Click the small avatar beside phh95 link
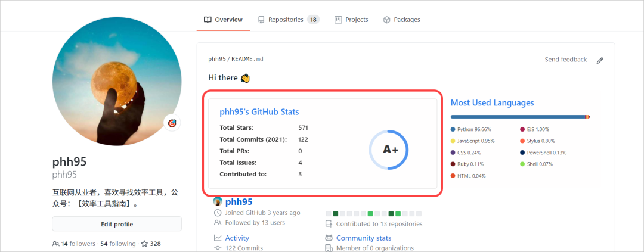The width and height of the screenshot is (644, 252). (x=218, y=201)
